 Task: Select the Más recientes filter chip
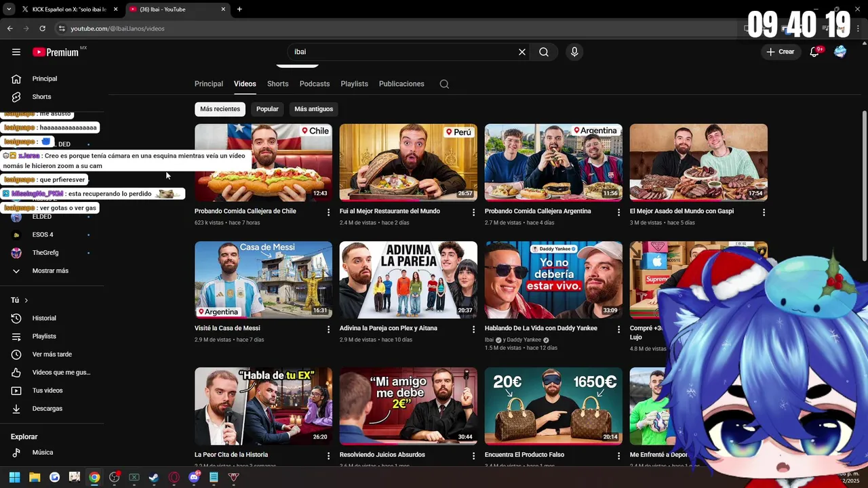[x=220, y=109]
